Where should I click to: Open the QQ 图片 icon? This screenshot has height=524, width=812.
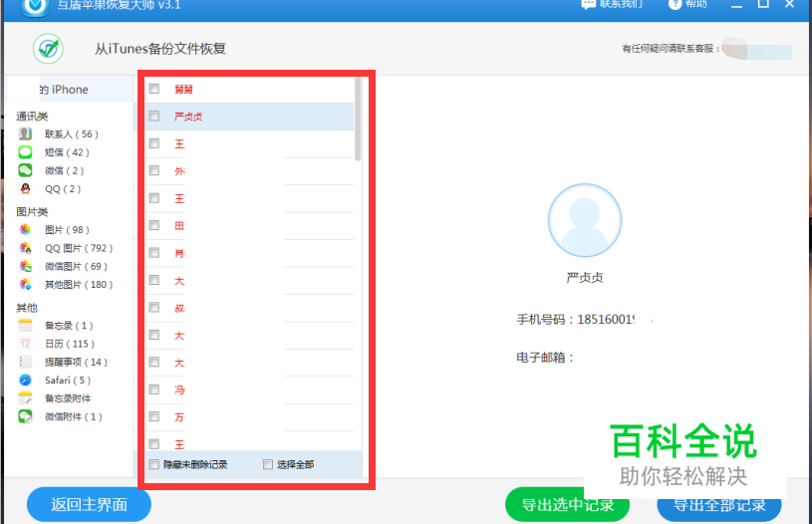tap(25, 248)
